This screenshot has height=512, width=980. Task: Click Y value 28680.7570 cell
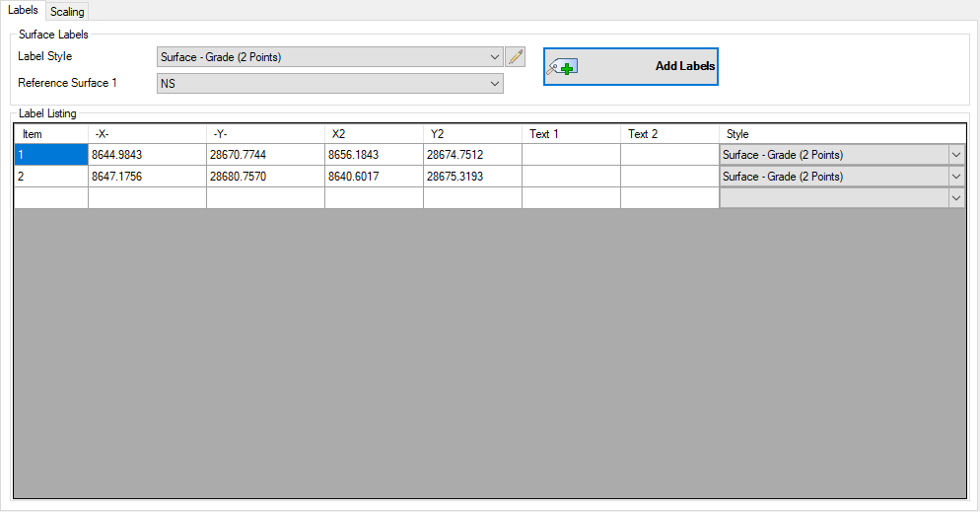(265, 177)
